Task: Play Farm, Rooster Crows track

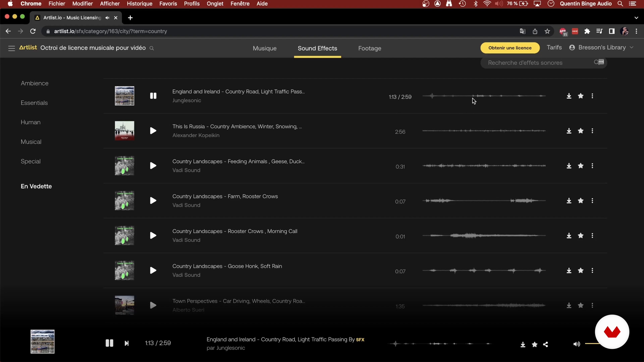Action: tap(153, 201)
